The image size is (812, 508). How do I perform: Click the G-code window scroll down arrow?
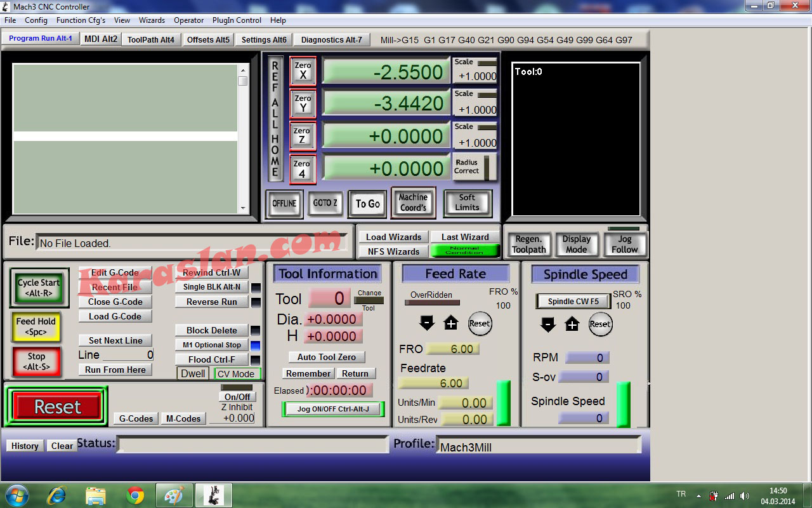[243, 207]
